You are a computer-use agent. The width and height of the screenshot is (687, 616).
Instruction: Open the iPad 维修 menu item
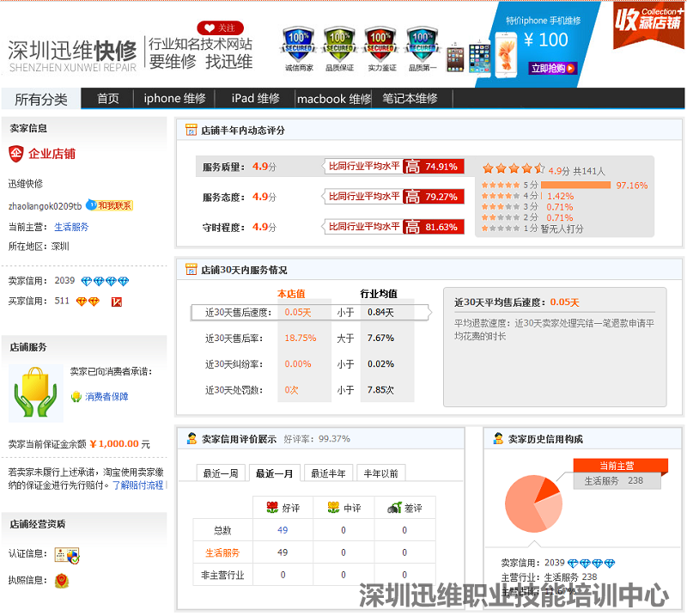[255, 99]
